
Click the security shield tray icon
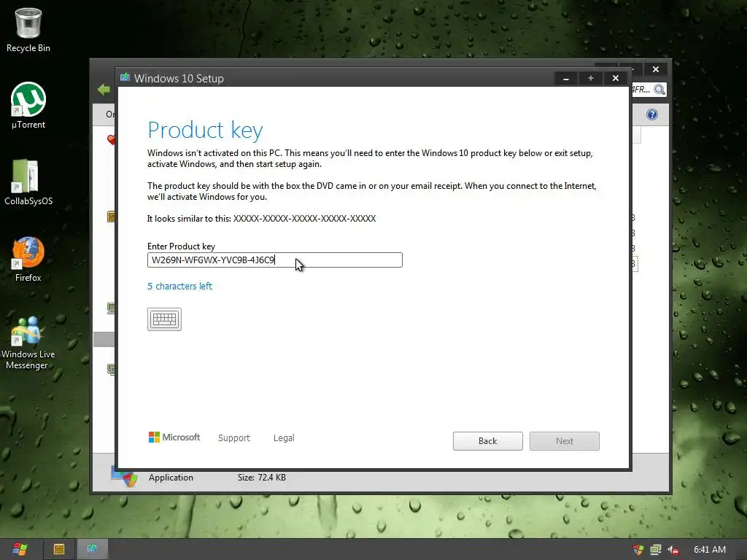tap(638, 550)
